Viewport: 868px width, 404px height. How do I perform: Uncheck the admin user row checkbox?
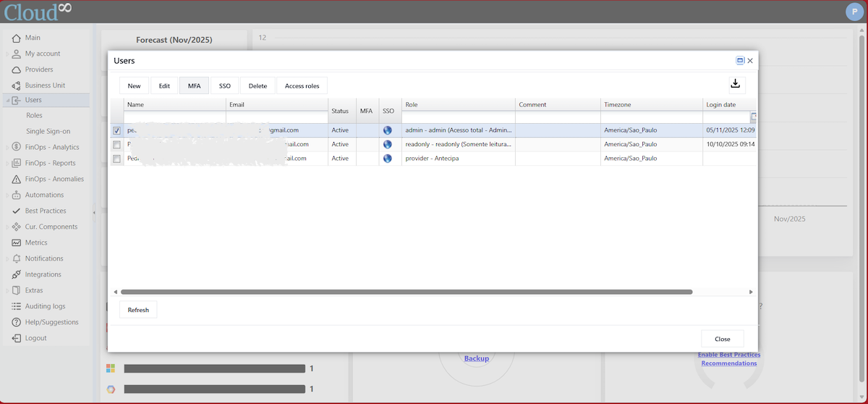[116, 130]
